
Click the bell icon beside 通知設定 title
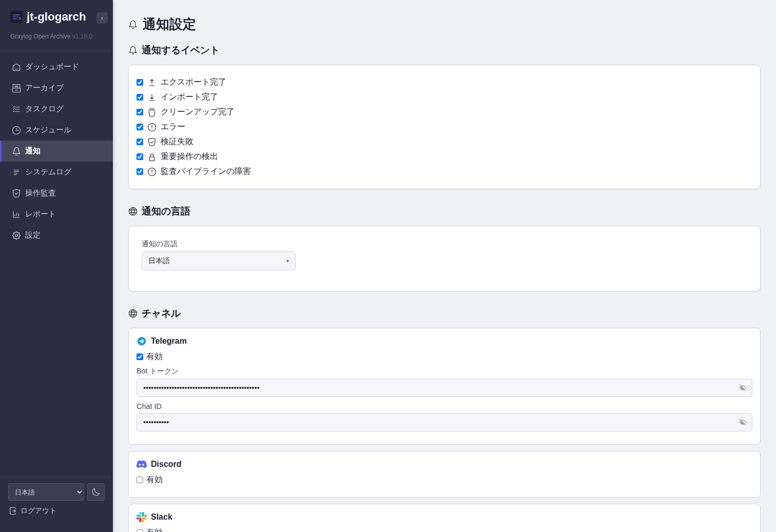[x=133, y=25]
